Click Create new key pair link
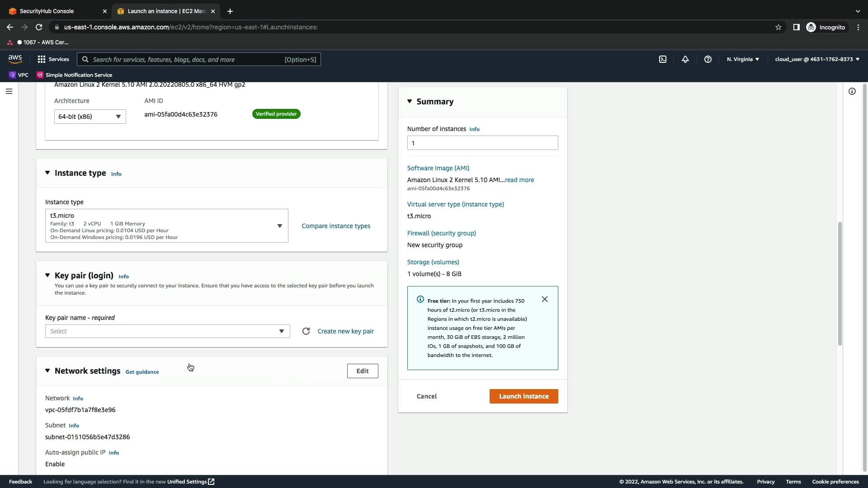Image resolution: width=868 pixels, height=488 pixels. coord(345,331)
